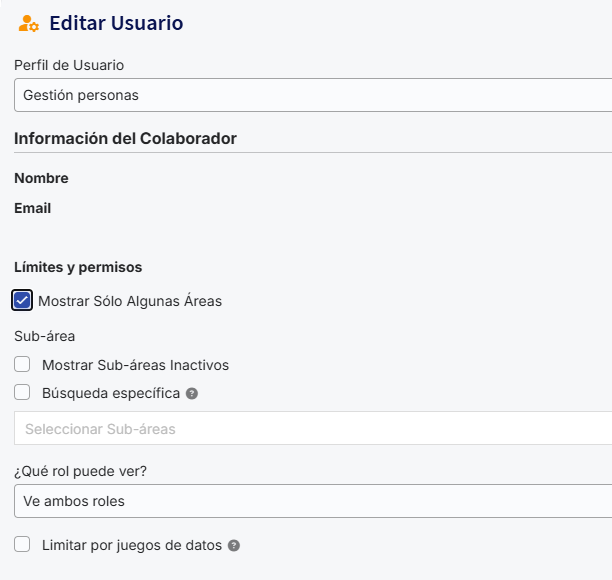The width and height of the screenshot is (612, 580).
Task: Click the Nombre field label
Action: (x=41, y=178)
